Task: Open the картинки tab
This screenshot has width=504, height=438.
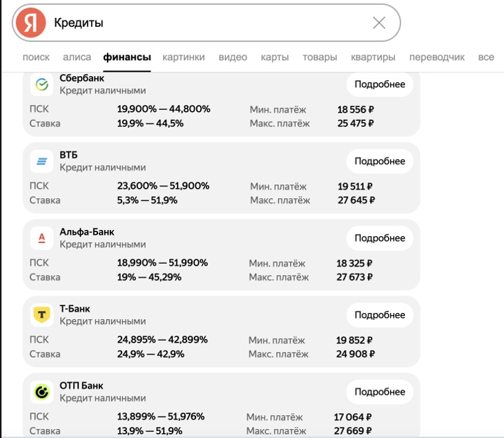Action: click(x=184, y=57)
